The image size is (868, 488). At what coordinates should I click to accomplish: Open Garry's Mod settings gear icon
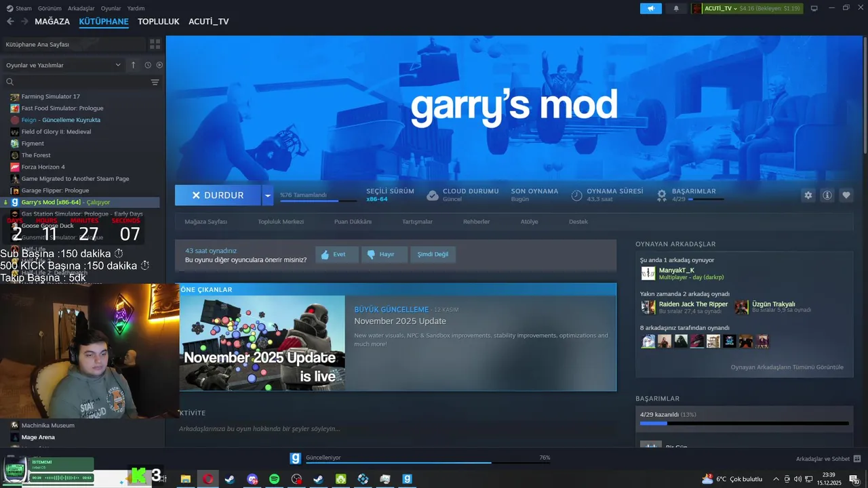click(x=808, y=195)
